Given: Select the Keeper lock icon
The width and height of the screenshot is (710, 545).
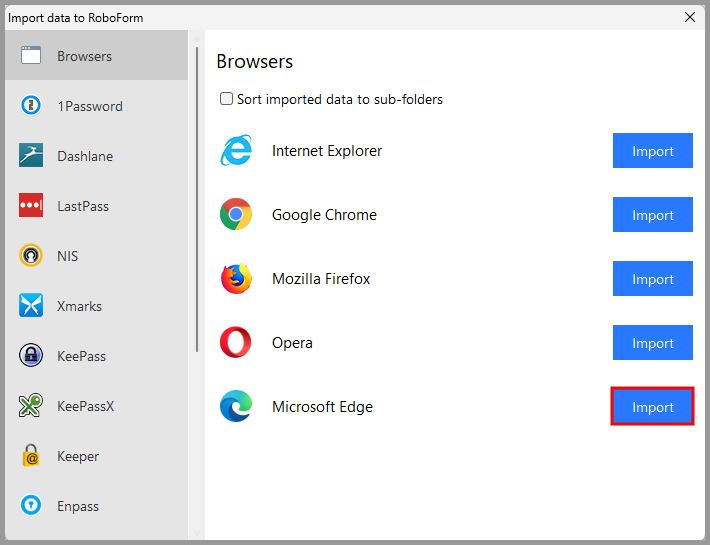Looking at the screenshot, I should click(x=31, y=456).
